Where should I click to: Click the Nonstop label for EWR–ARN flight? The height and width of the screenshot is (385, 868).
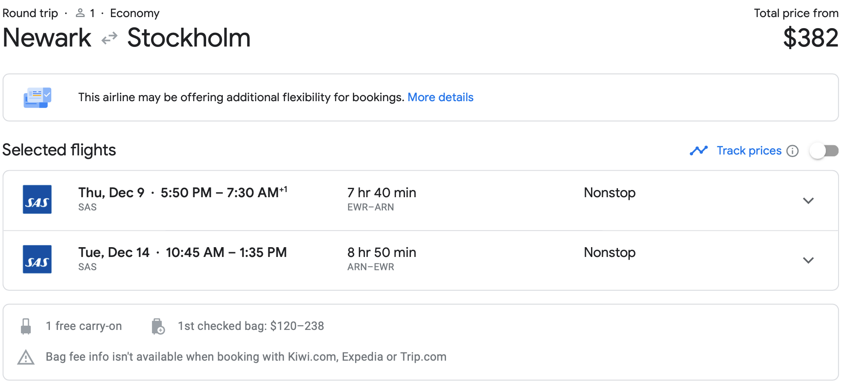(609, 192)
